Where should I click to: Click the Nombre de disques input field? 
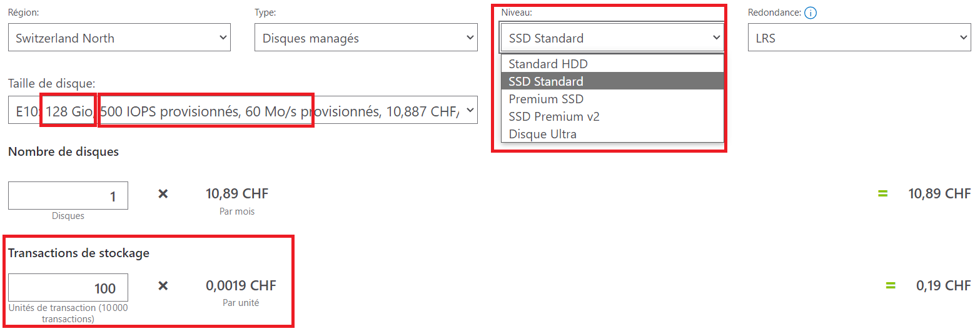(x=68, y=196)
